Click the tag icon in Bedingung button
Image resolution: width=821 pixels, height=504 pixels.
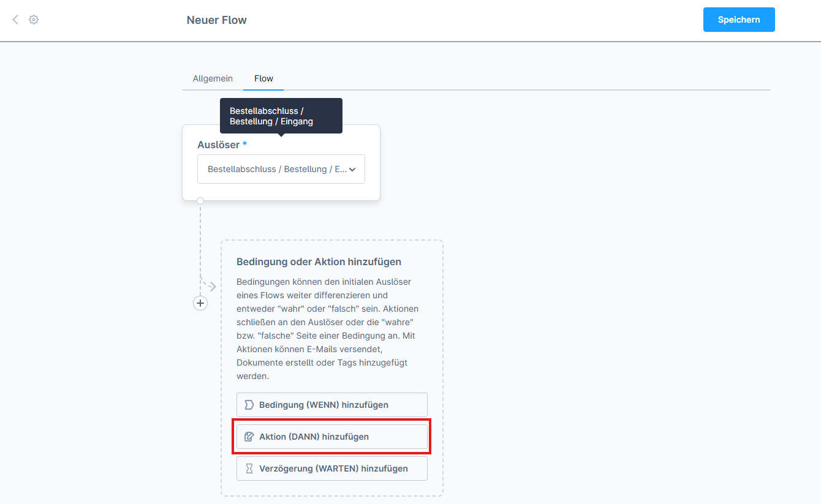[x=249, y=405]
